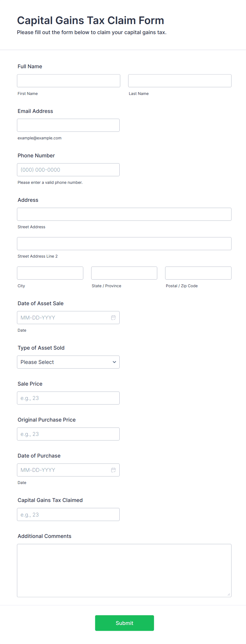Click into the Phone Number field
Image resolution: width=246 pixels, height=644 pixels.
pos(68,170)
